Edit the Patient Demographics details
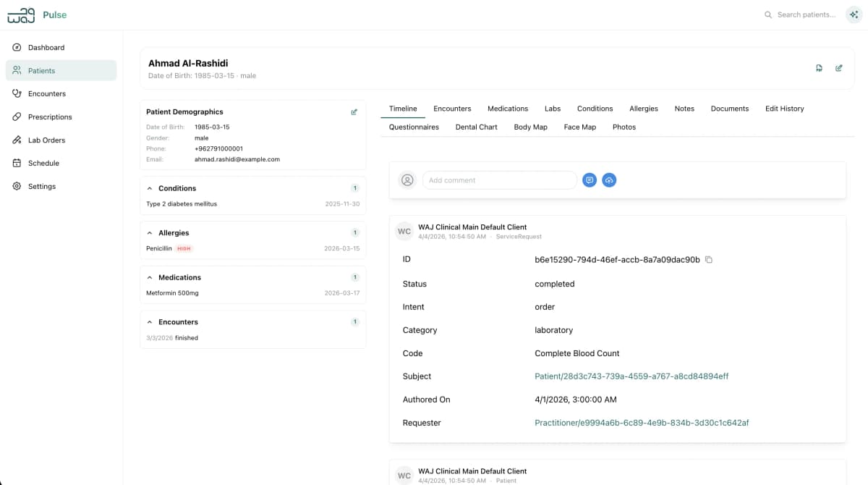 354,111
